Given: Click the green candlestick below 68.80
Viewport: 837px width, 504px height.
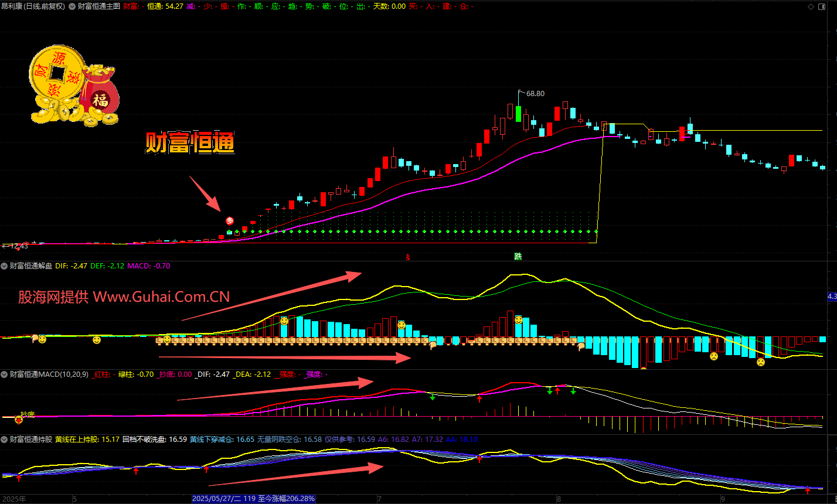Looking at the screenshot, I should 518,113.
